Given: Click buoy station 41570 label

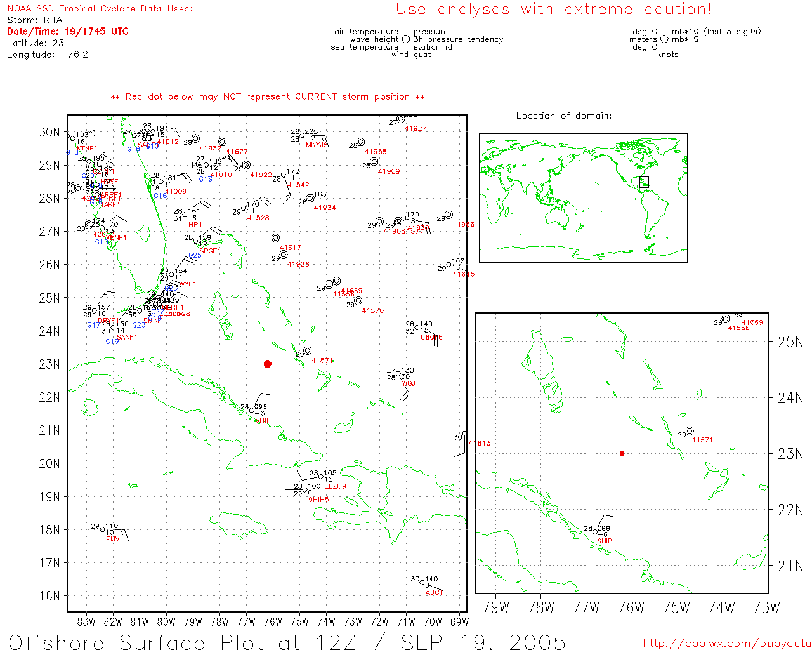Looking at the screenshot, I should point(372,310).
